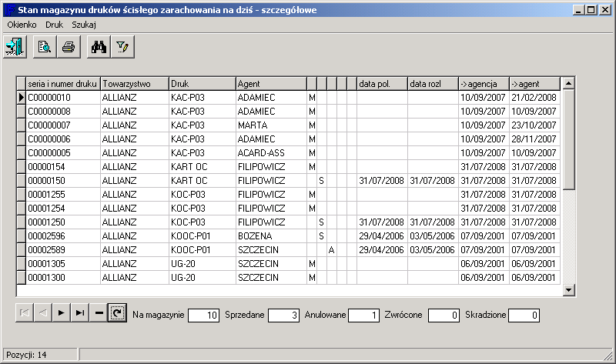Click the Skradzione value field
This screenshot has width=616, height=364.
pos(524,315)
